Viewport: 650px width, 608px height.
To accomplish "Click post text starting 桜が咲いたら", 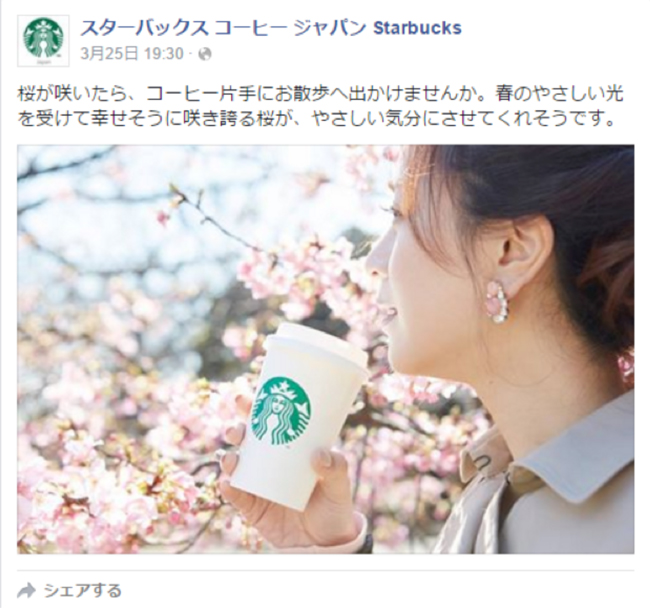I will click(320, 94).
